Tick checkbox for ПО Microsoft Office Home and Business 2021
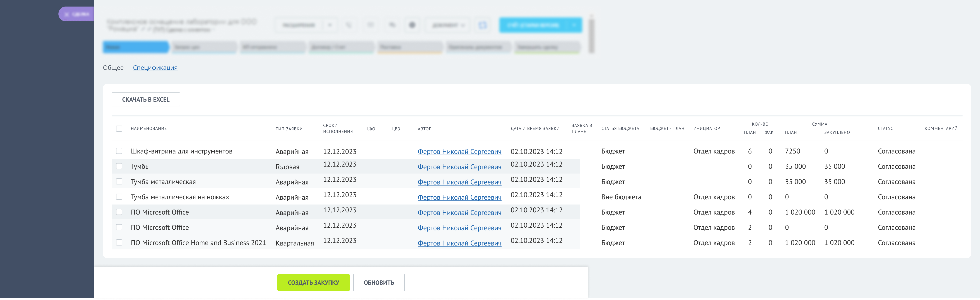This screenshot has width=980, height=300. click(x=119, y=243)
